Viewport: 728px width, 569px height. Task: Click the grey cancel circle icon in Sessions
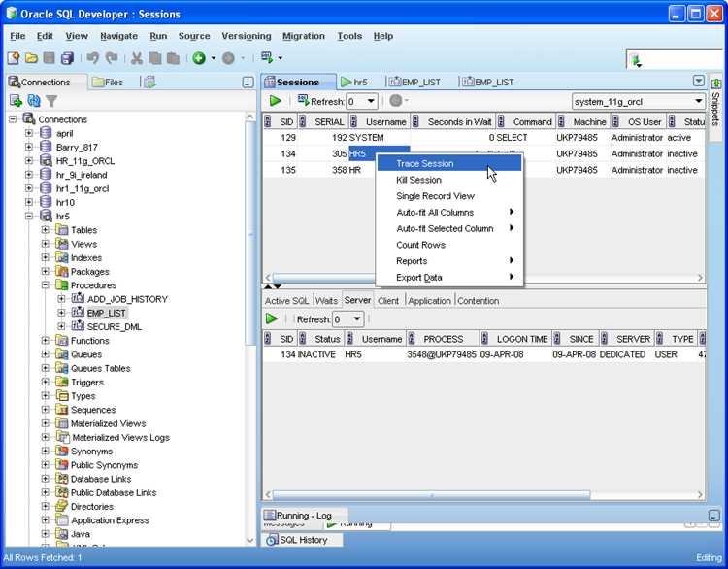tap(396, 100)
